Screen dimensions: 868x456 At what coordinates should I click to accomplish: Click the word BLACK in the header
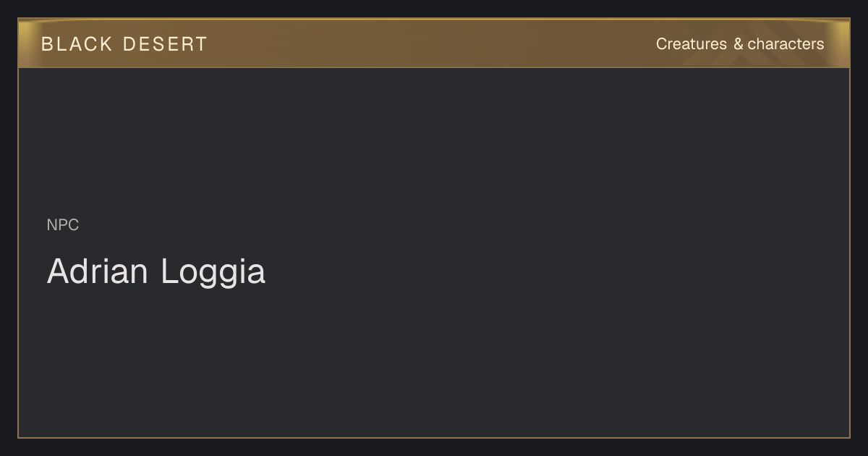pyautogui.click(x=77, y=44)
